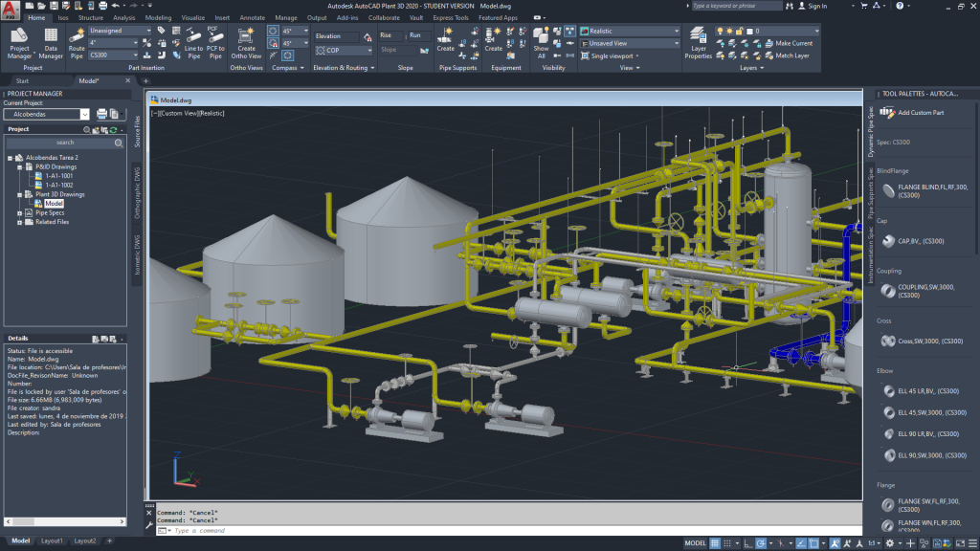Toggle 2D object snap in status bar
Viewport: 980px width, 551px height.
click(x=813, y=543)
